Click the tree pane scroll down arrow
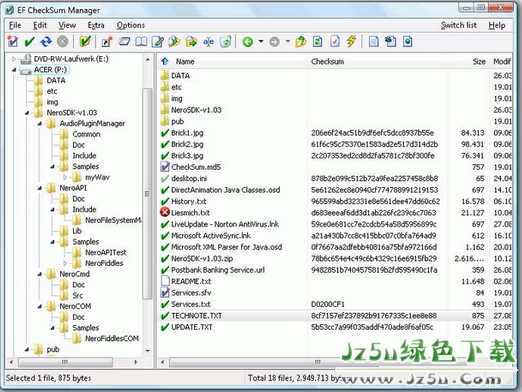This screenshot has width=522, height=392. tap(147, 351)
